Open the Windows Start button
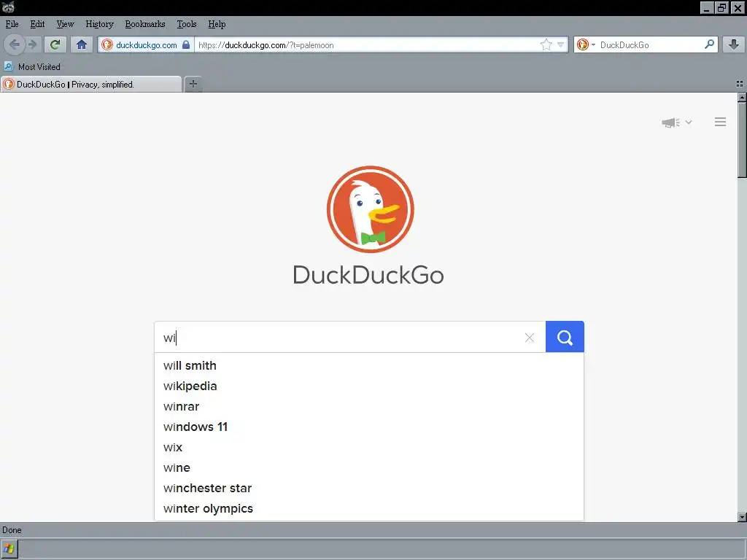The width and height of the screenshot is (747, 560). pos(9,549)
